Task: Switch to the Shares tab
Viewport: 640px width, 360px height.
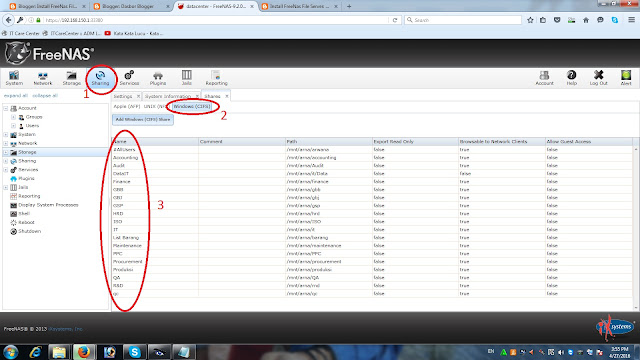Action: [x=212, y=96]
